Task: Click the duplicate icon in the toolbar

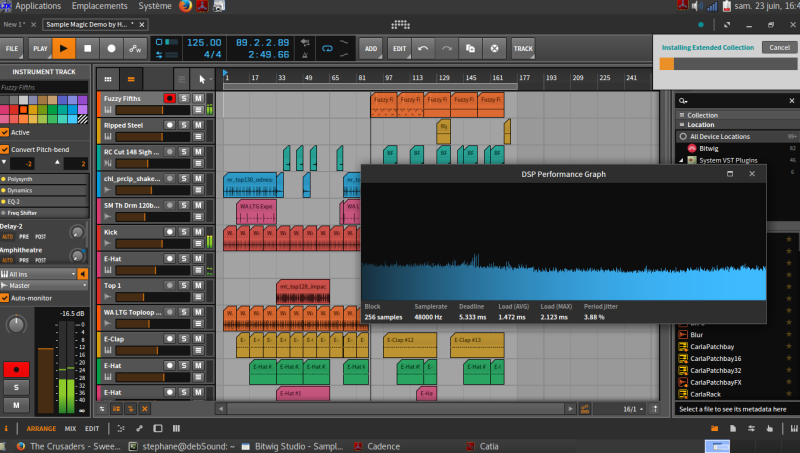Action: point(470,47)
